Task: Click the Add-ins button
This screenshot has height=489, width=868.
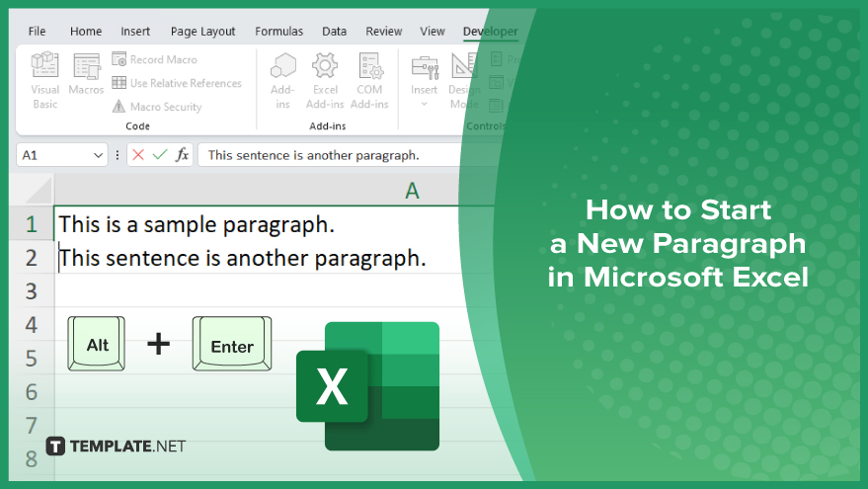Action: coord(282,81)
